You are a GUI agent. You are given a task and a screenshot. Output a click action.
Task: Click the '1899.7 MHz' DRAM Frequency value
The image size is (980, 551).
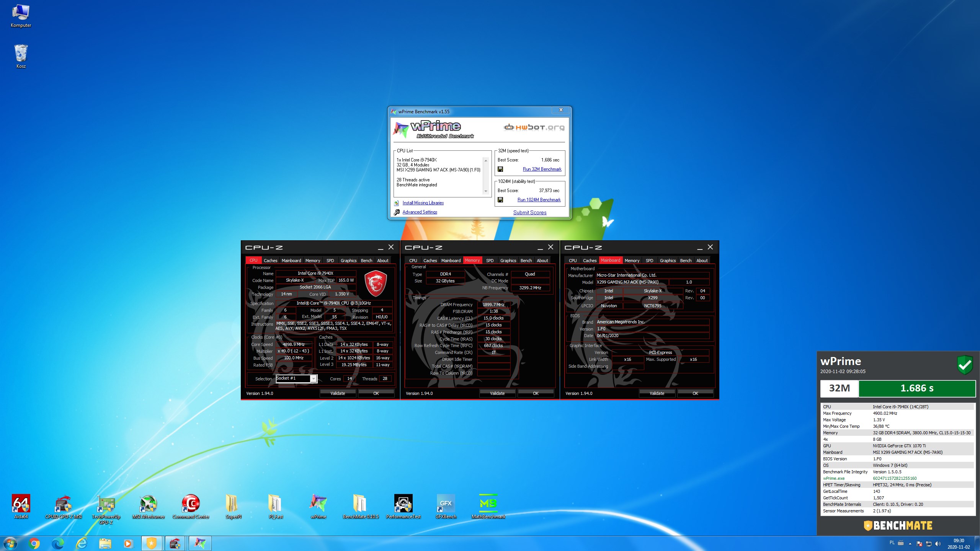493,305
